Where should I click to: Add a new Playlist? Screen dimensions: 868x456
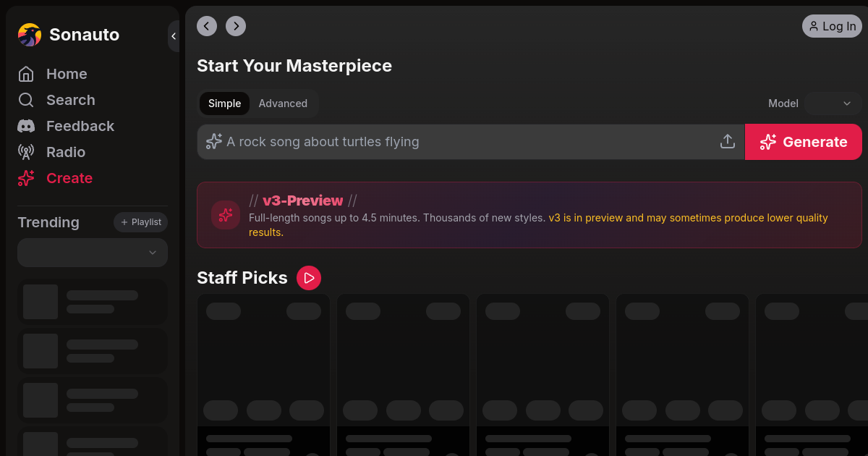(140, 222)
